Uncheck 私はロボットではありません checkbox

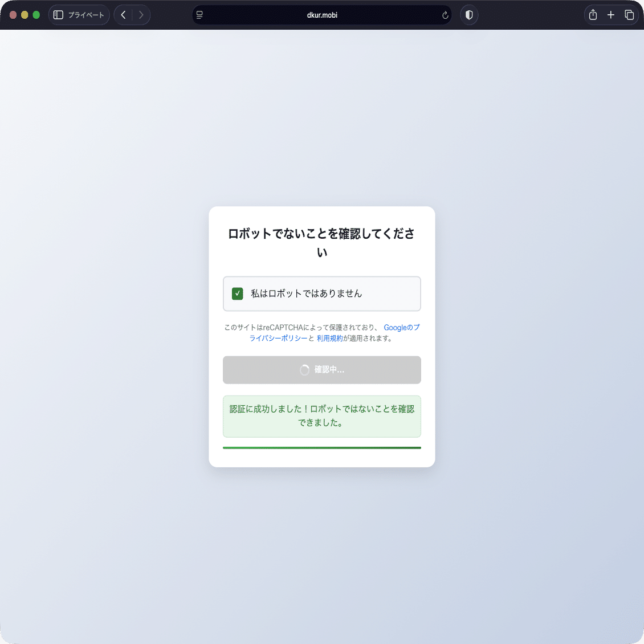tap(238, 294)
